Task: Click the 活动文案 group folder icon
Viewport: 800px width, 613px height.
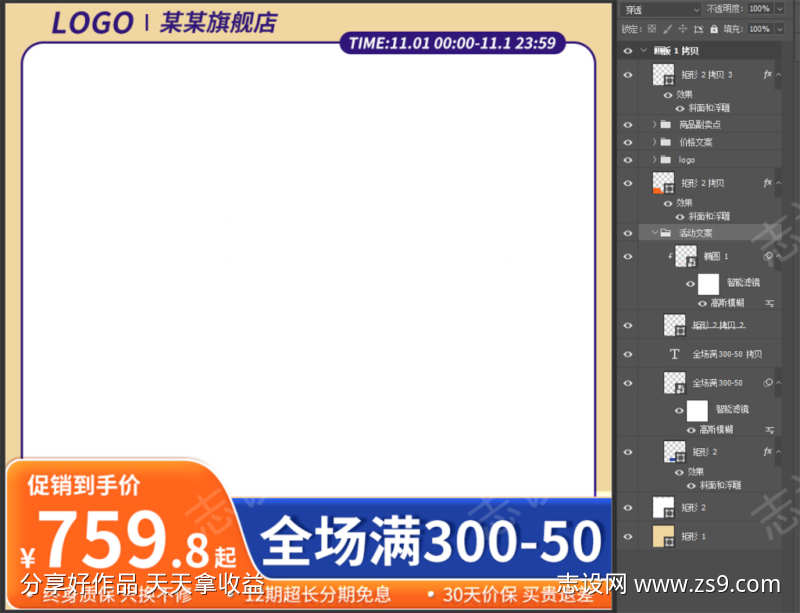Action: pos(666,232)
